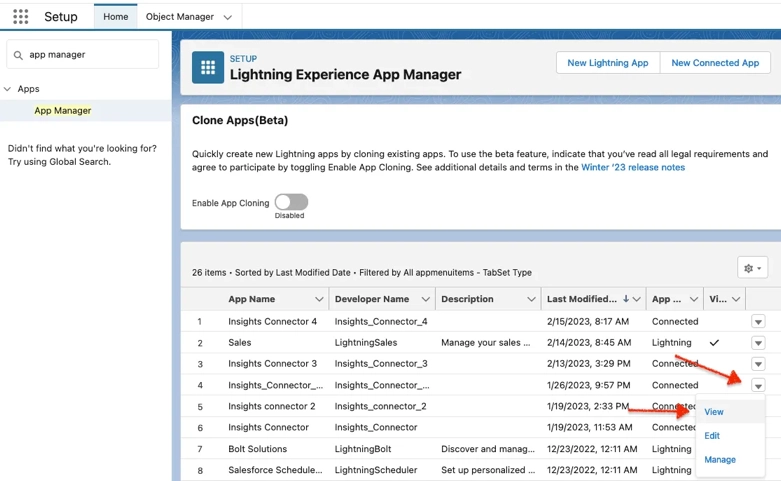The width and height of the screenshot is (781, 481).
Task: Click sort arrow on Last Modified column
Action: pyautogui.click(x=626, y=299)
